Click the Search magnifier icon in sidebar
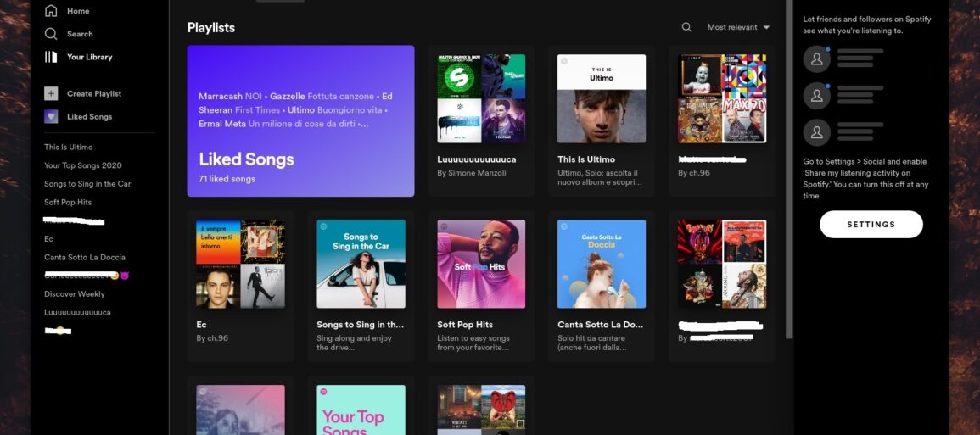Viewport: 980px width, 435px height. pos(51,34)
